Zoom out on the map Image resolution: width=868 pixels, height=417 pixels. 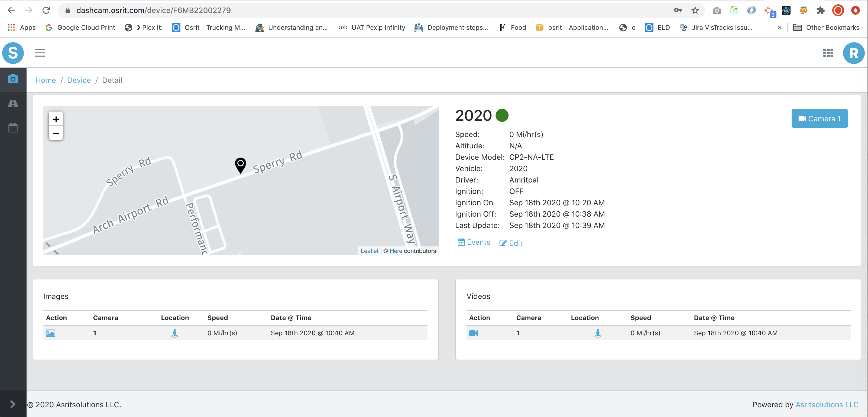click(56, 133)
